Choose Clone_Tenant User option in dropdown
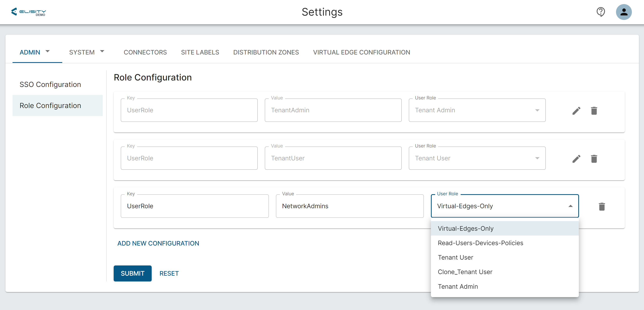The image size is (644, 310). [x=465, y=272]
